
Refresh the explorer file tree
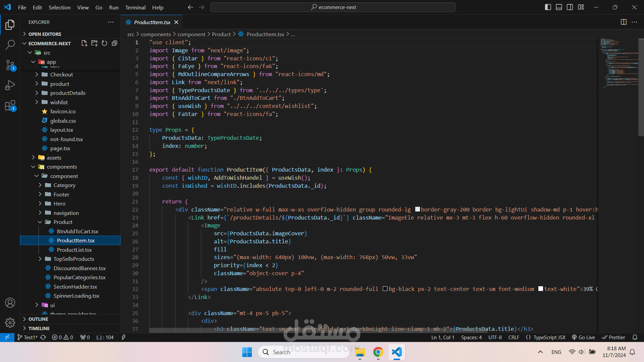104,43
